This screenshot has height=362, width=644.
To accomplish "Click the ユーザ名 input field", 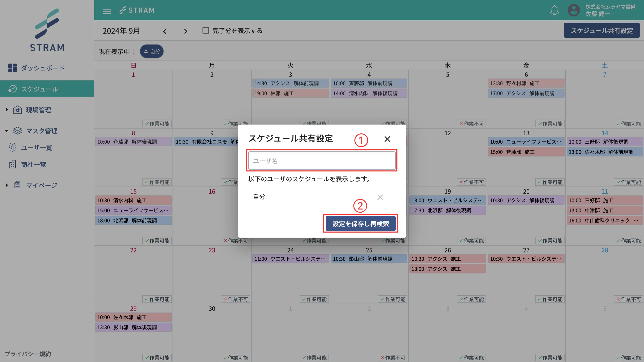I will coord(322,161).
